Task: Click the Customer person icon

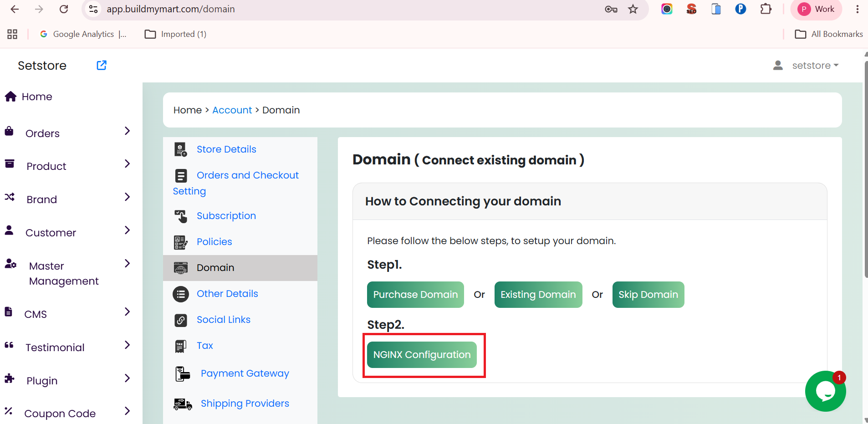Action: [x=9, y=230]
